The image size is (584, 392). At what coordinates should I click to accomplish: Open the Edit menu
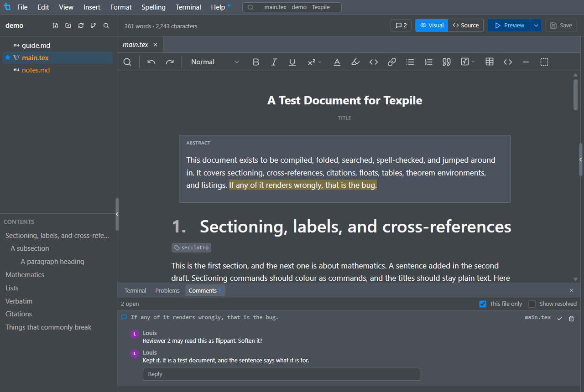click(x=43, y=7)
